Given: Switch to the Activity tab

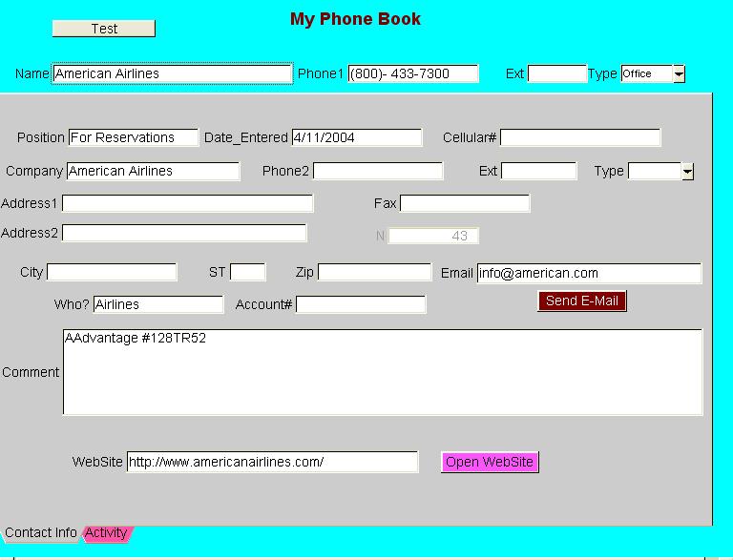Looking at the screenshot, I should [107, 533].
